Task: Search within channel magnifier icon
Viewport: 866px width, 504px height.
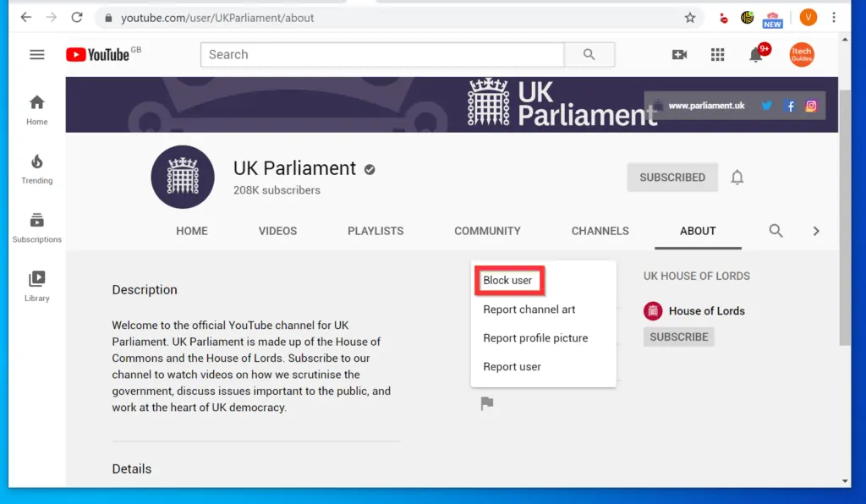Action: click(x=776, y=231)
